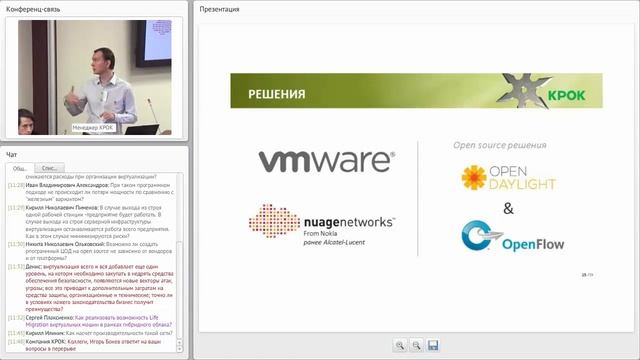The width and height of the screenshot is (640, 360).
Task: Click the chat scroll down arrow
Action: (x=179, y=349)
